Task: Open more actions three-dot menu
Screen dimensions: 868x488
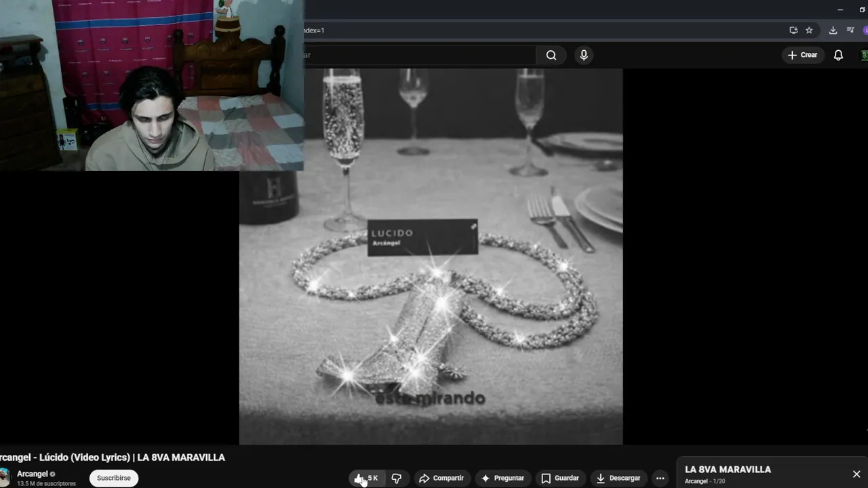Action: (x=660, y=478)
